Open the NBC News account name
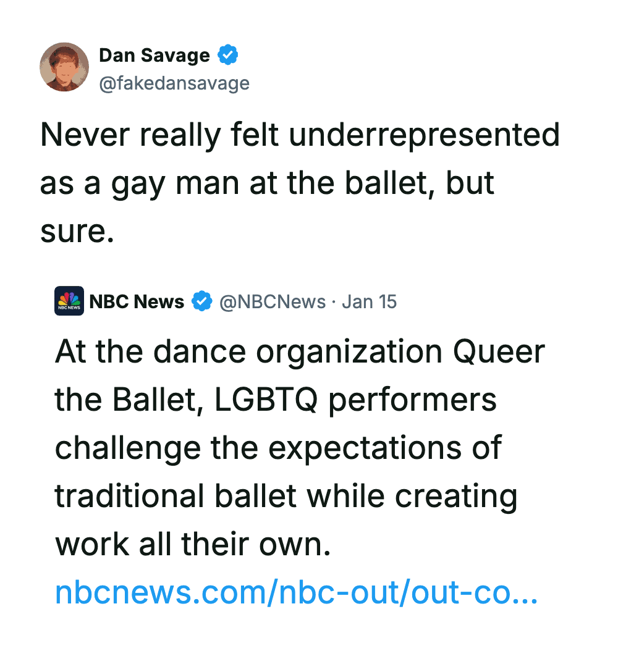Image resolution: width=618 pixels, height=672 pixels. [137, 301]
